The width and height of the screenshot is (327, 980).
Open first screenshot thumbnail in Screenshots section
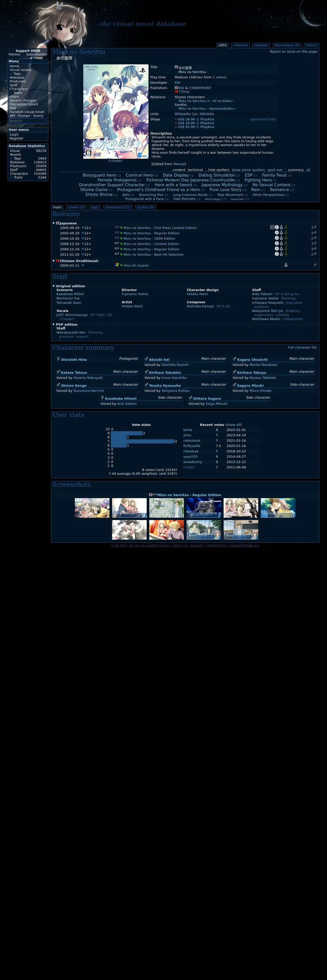92,508
